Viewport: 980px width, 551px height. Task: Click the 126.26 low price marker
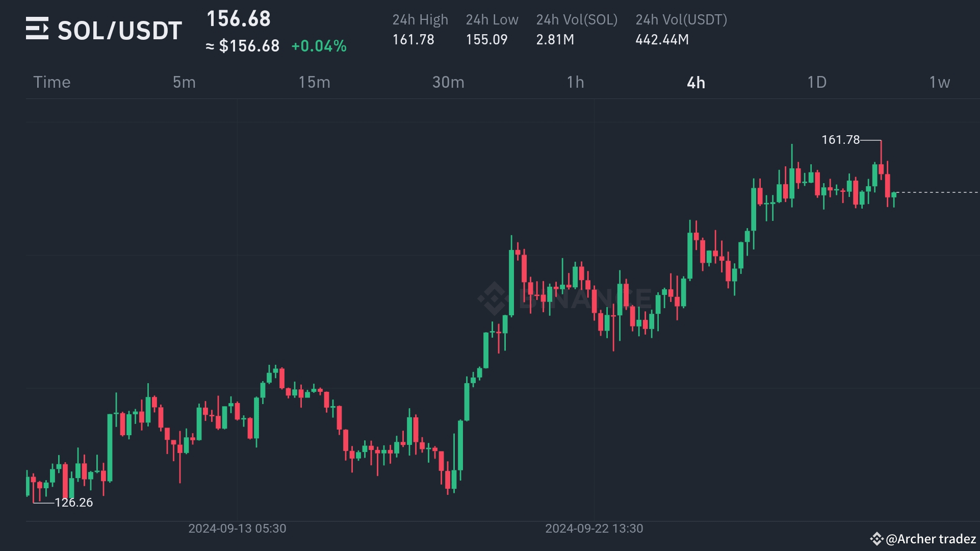point(74,503)
